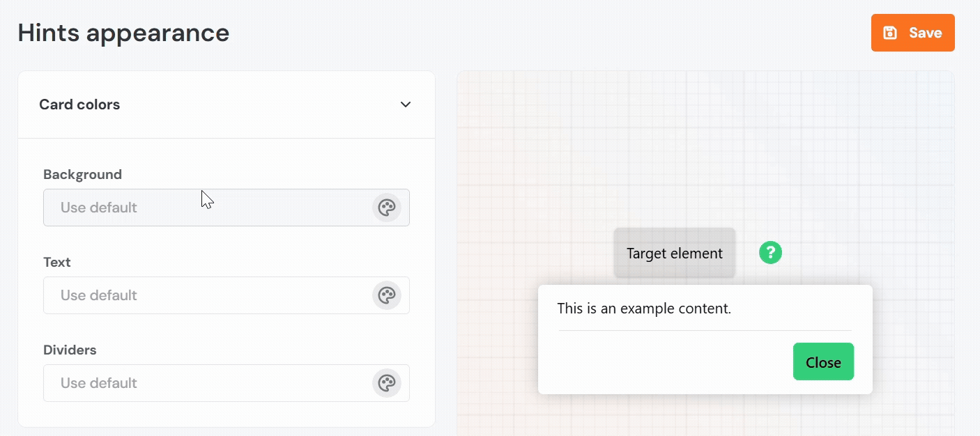The image size is (980, 436).
Task: Click the Background field label
Action: [x=82, y=174]
